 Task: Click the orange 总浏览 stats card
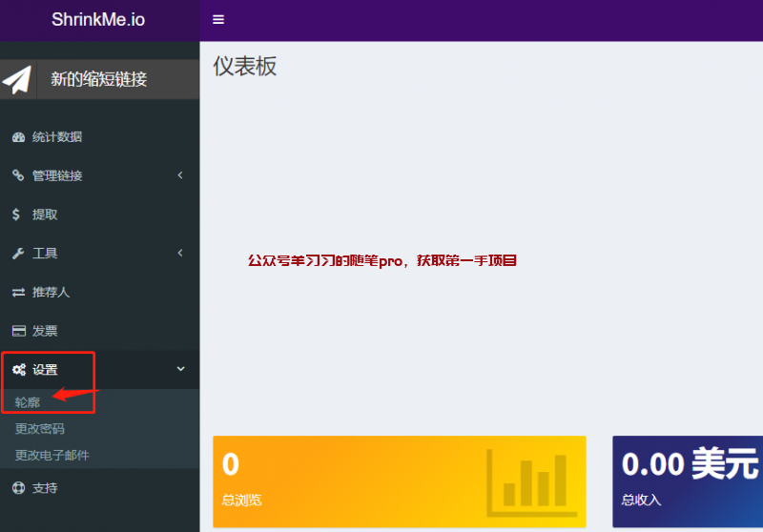point(399,482)
